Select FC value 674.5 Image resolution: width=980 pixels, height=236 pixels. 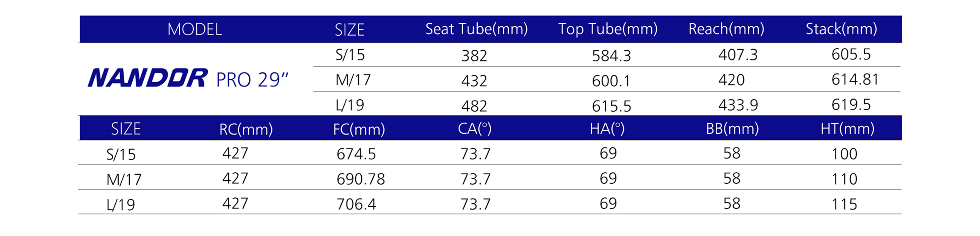point(356,154)
